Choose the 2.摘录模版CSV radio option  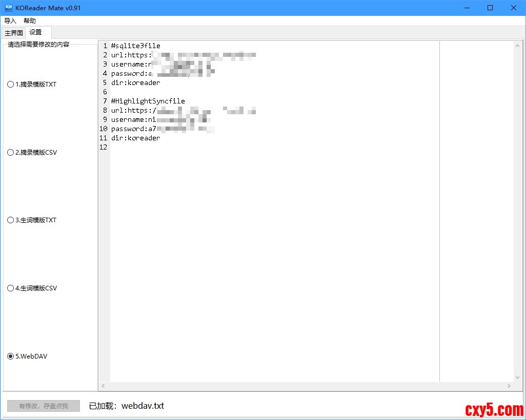coord(32,153)
